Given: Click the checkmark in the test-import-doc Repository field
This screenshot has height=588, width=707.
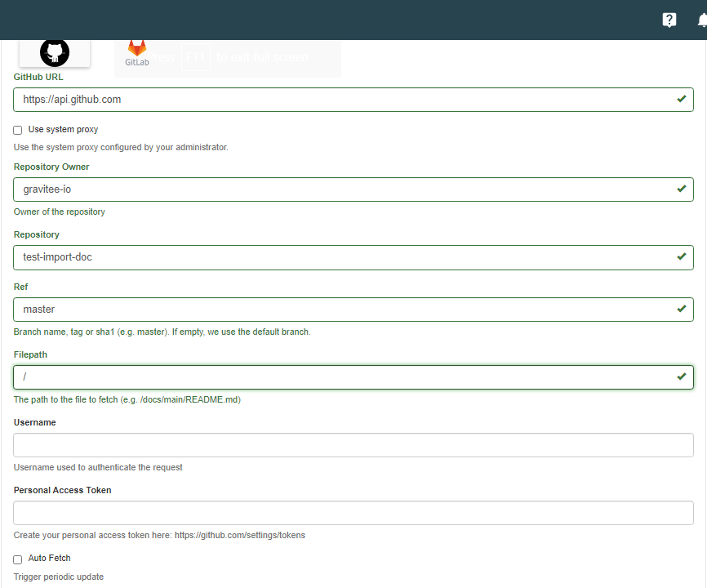Looking at the screenshot, I should (x=682, y=256).
